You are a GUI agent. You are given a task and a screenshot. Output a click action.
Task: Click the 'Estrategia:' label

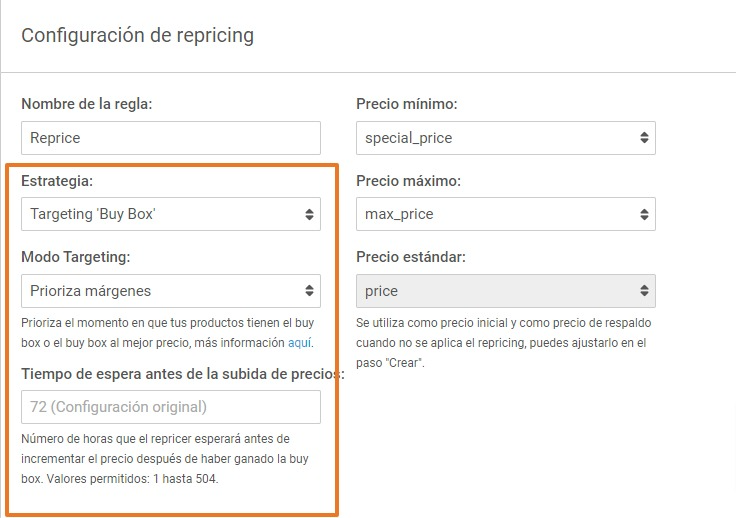point(57,181)
